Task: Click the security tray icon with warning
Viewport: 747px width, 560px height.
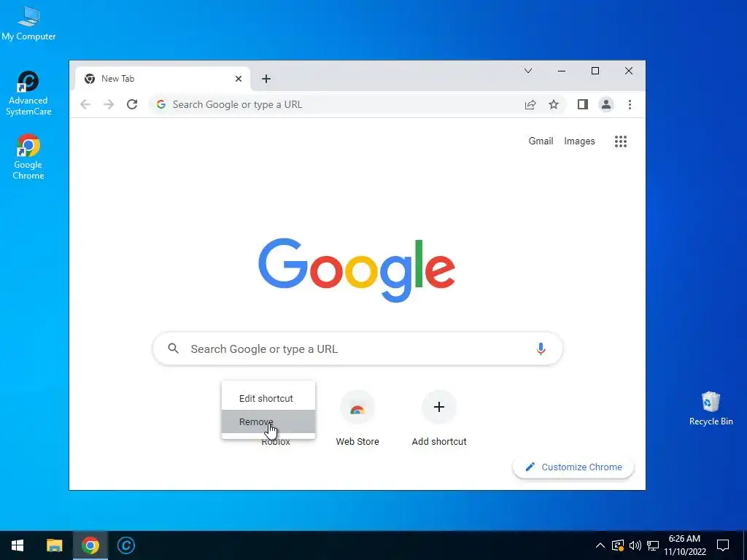Action: point(617,545)
